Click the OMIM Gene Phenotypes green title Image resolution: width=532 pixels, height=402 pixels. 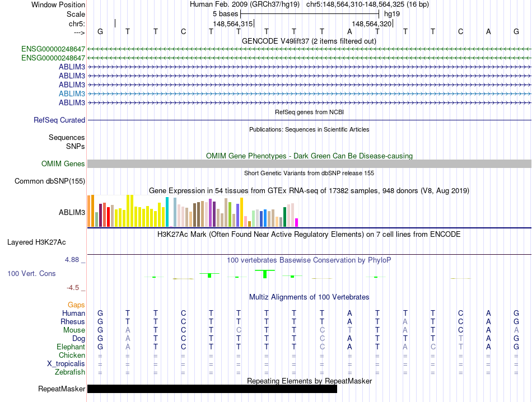tap(309, 156)
